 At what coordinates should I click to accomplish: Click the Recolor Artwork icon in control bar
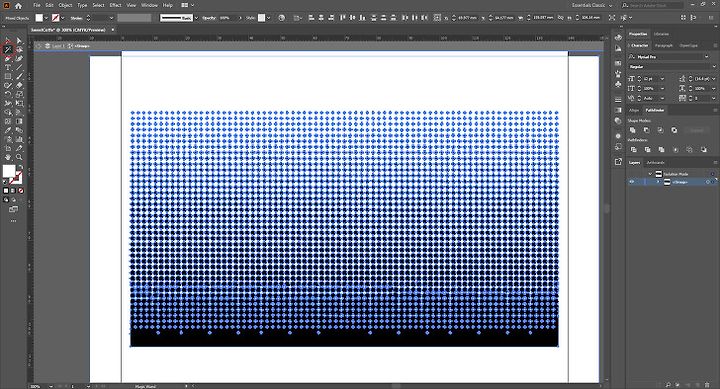tap(281, 18)
